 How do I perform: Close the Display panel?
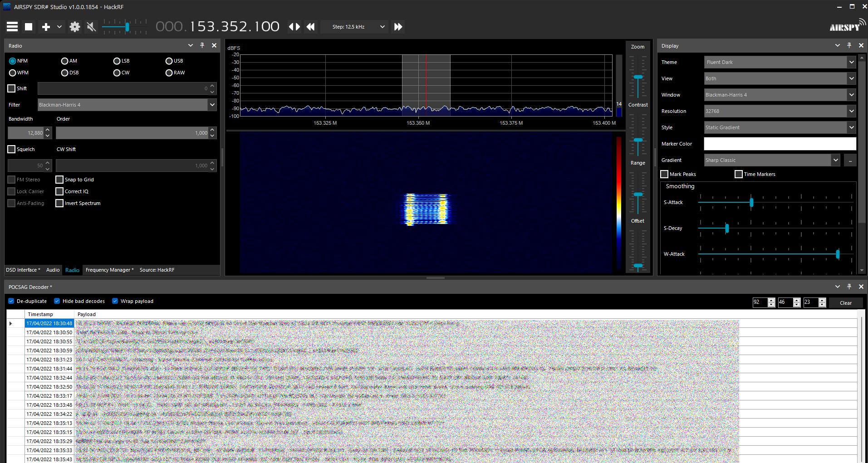(x=861, y=45)
